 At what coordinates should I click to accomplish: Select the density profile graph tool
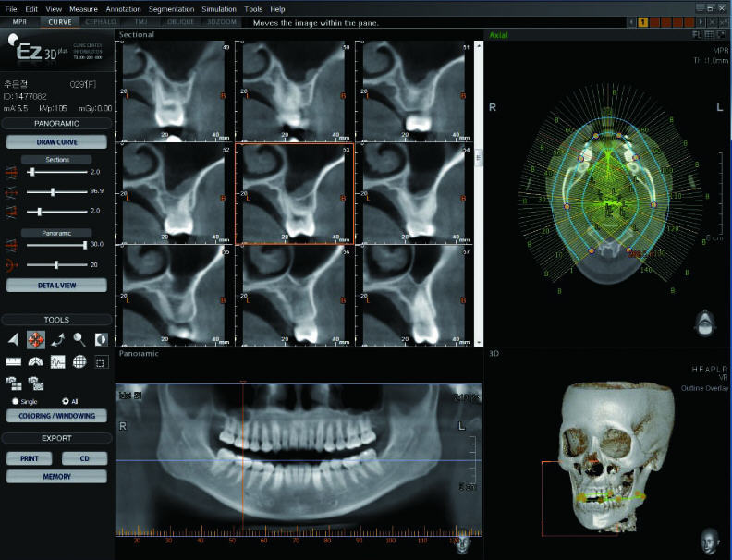[58, 361]
